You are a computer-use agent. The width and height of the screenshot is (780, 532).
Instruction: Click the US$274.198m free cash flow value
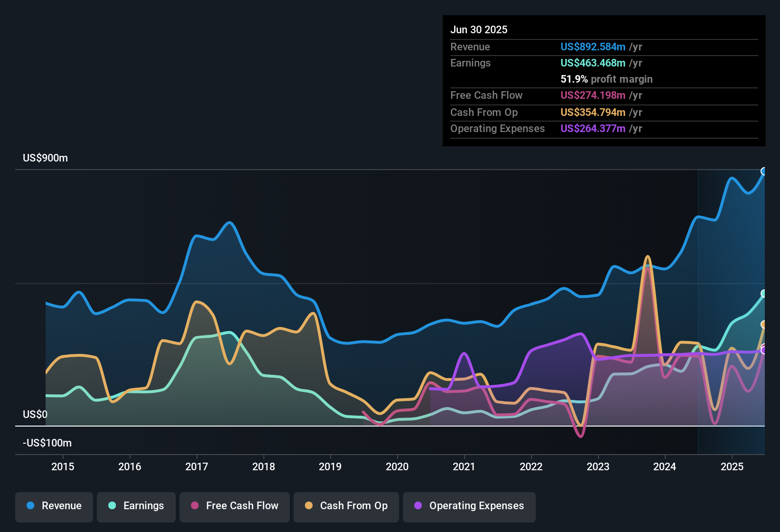593,95
